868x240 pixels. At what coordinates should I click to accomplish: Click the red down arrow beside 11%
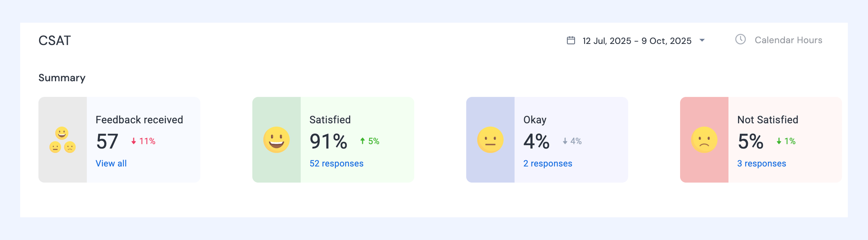(134, 141)
